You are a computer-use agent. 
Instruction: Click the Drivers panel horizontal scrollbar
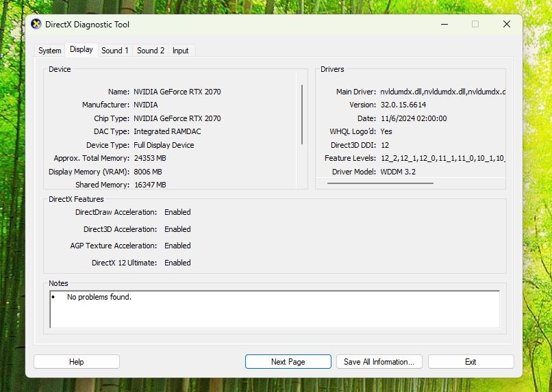pyautogui.click(x=380, y=183)
